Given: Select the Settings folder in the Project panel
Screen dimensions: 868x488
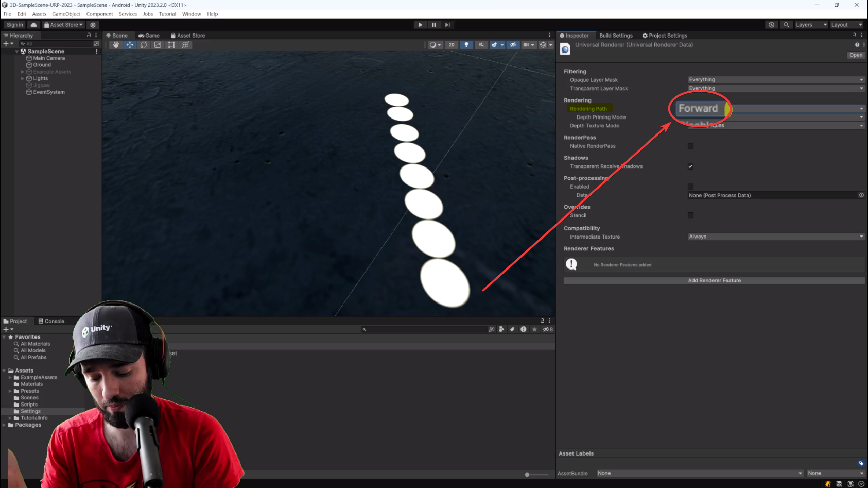Looking at the screenshot, I should [x=30, y=411].
